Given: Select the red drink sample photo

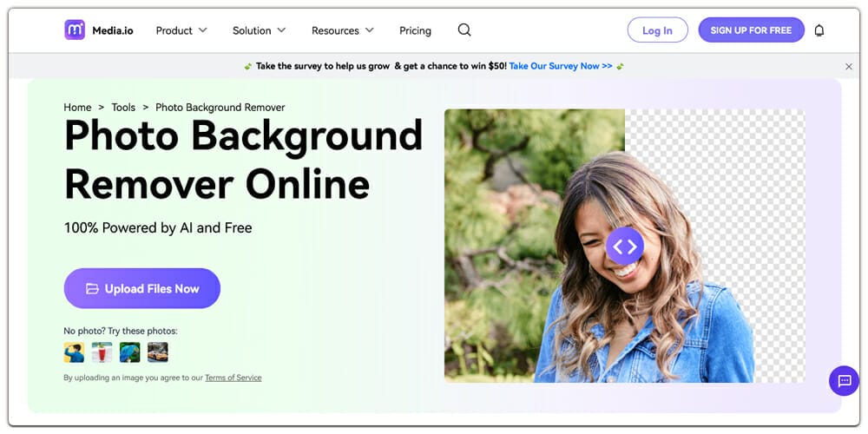Looking at the screenshot, I should 102,352.
